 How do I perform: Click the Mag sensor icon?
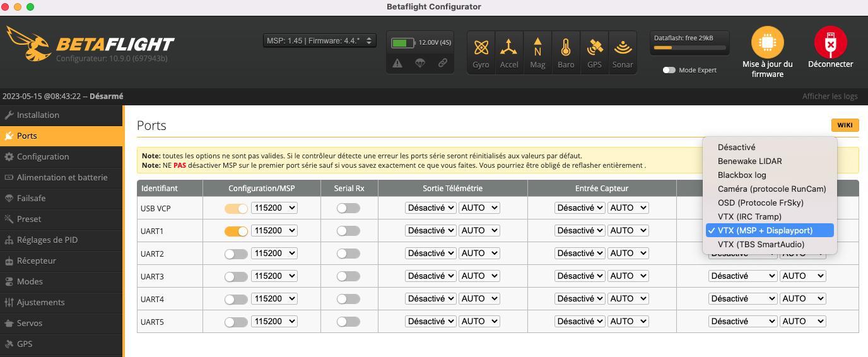tap(537, 48)
